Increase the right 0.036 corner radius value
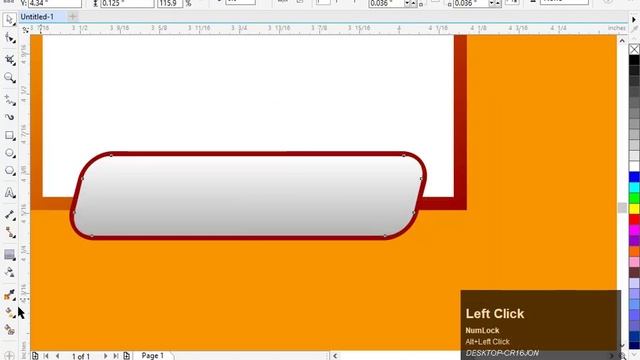Image resolution: width=640 pixels, height=360 pixels. (x=498, y=4)
